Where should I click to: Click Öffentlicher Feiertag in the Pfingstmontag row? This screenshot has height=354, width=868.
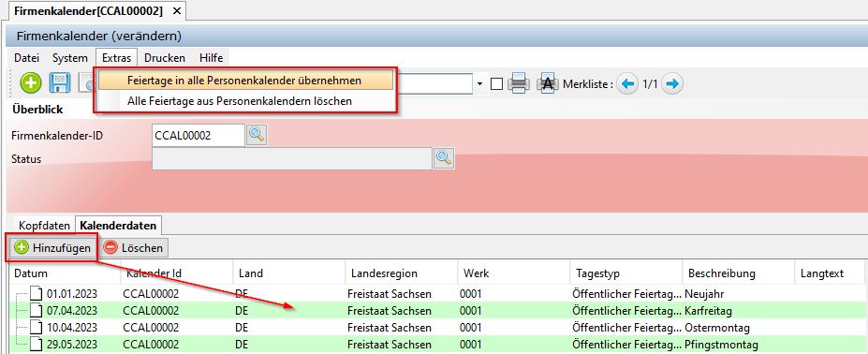[x=626, y=344]
